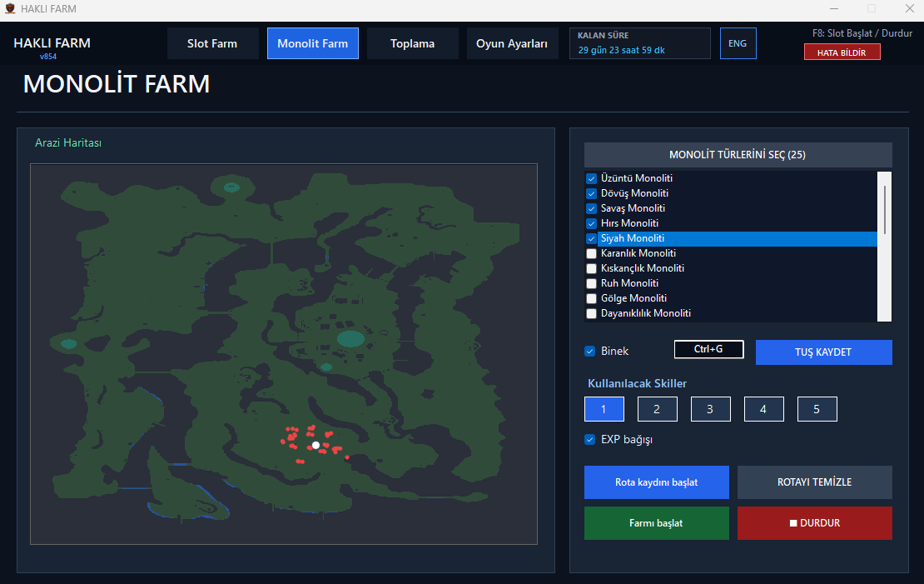Switch to the Monolit Farm tab
The height and width of the screenshot is (584, 924).
point(312,43)
